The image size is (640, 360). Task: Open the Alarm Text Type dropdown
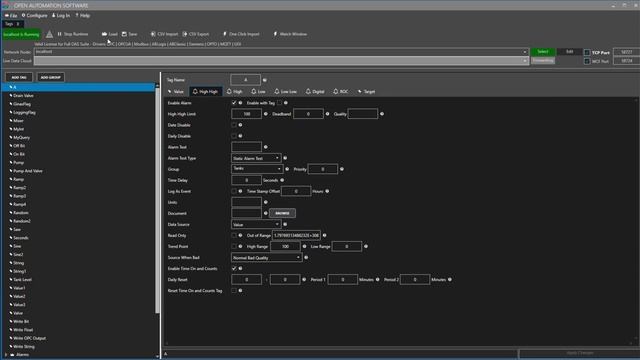pyautogui.click(x=256, y=158)
